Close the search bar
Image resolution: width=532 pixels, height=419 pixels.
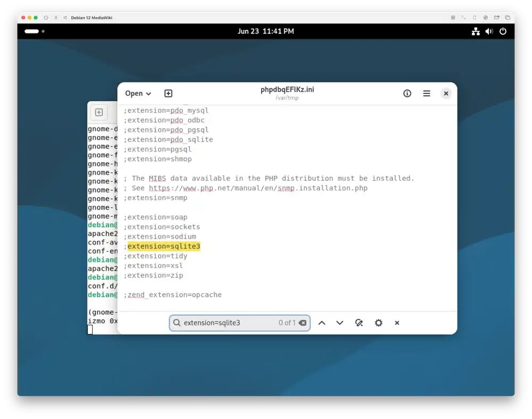[397, 323]
